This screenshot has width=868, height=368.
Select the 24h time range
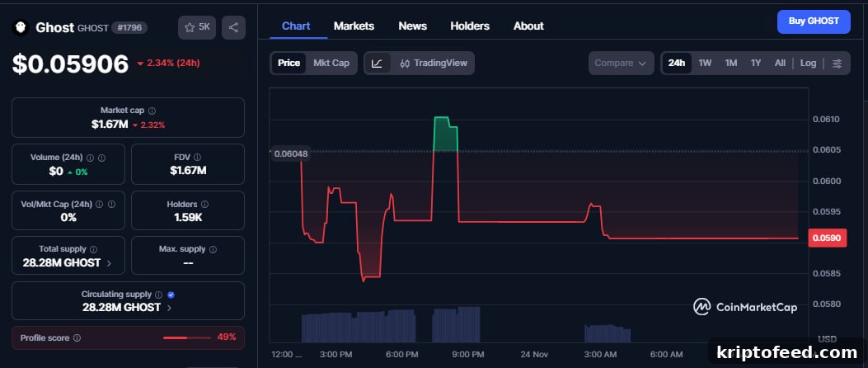[677, 64]
